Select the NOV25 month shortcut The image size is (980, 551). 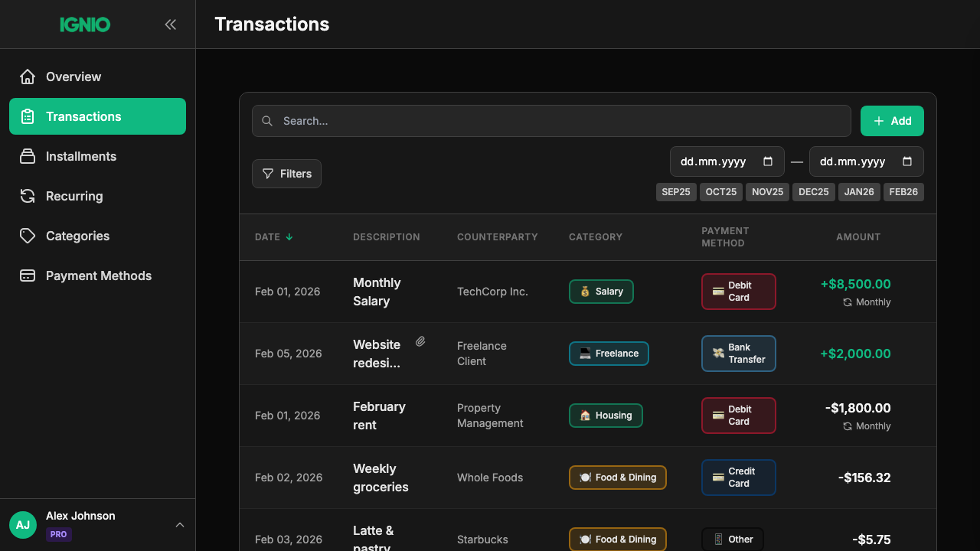click(767, 192)
